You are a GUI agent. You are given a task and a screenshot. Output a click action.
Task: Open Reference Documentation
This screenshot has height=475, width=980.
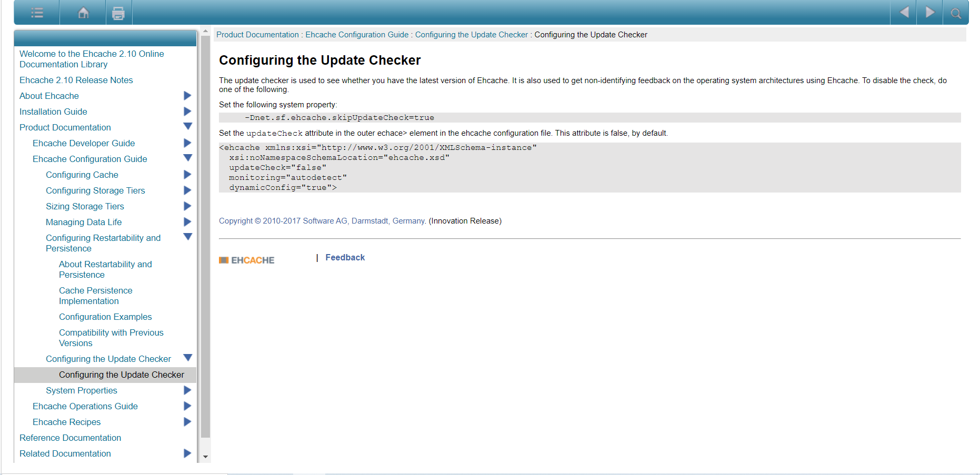[x=70, y=438]
